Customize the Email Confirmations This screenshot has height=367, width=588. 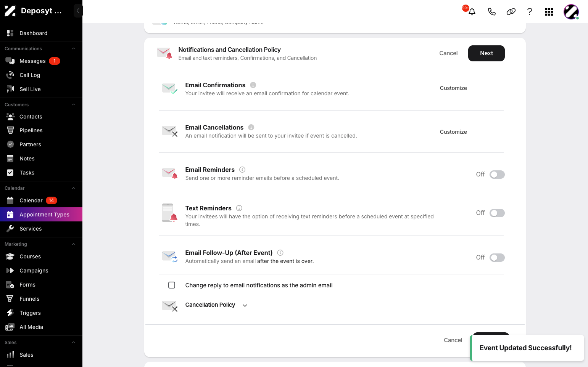[x=453, y=88]
